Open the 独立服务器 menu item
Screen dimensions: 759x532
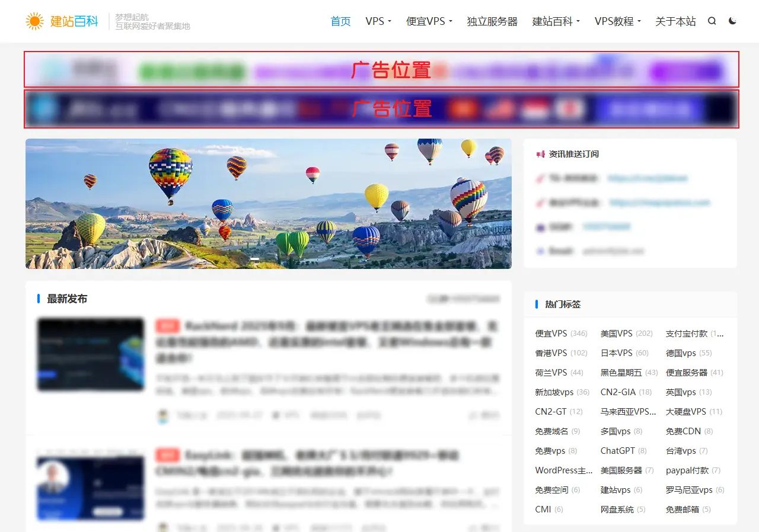pos(492,21)
